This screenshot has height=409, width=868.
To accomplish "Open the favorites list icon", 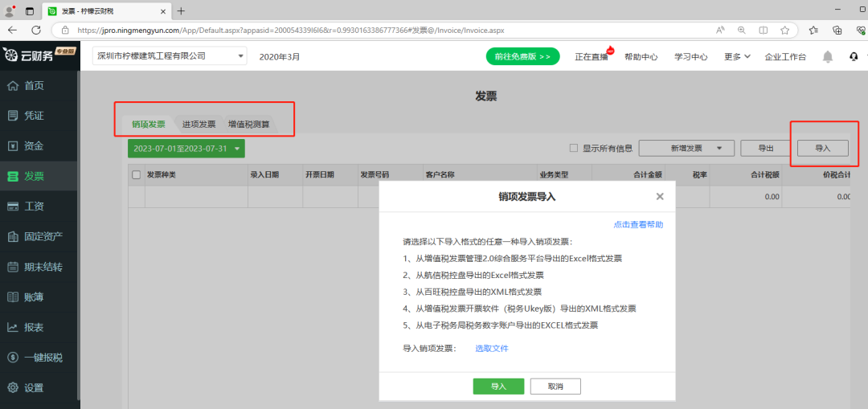I will tap(813, 31).
